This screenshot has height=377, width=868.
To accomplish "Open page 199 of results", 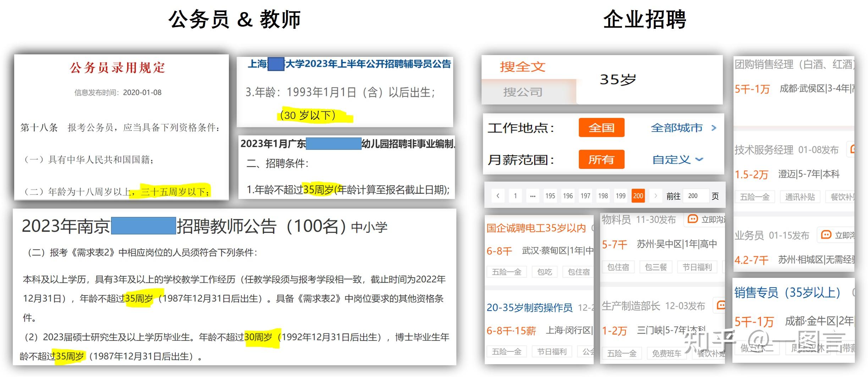I will point(621,196).
